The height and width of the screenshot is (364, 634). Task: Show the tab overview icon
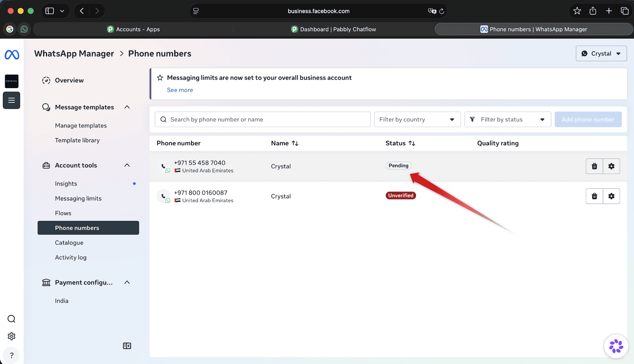pyautogui.click(x=625, y=11)
